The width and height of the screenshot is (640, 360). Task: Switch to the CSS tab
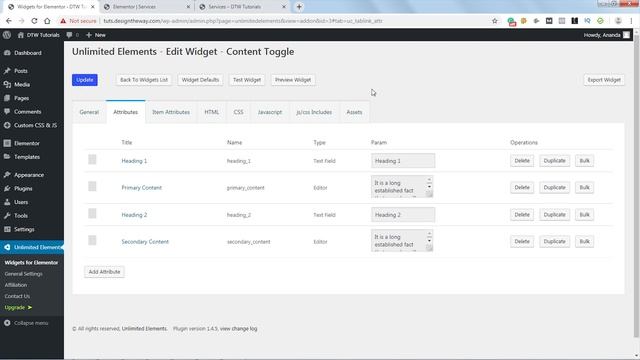[x=238, y=112]
